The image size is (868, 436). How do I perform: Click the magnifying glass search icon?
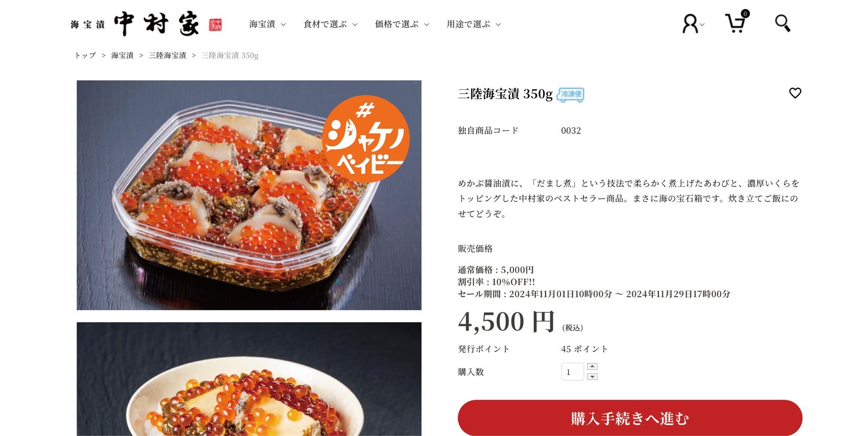tap(783, 23)
